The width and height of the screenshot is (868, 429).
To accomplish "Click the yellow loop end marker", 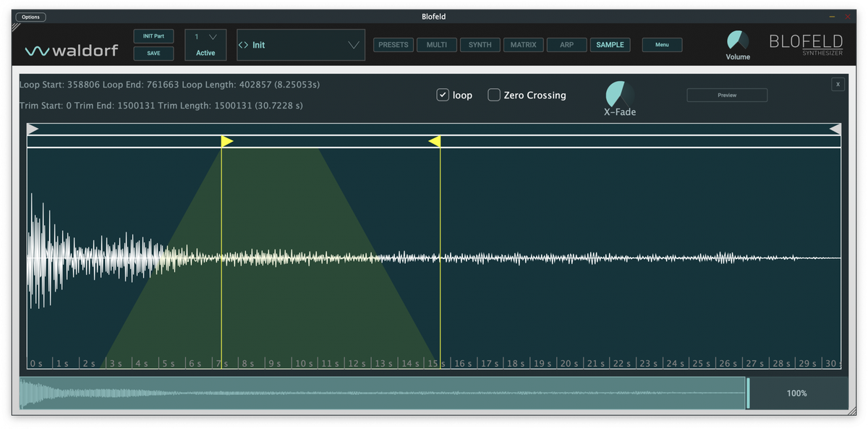I will pos(435,141).
